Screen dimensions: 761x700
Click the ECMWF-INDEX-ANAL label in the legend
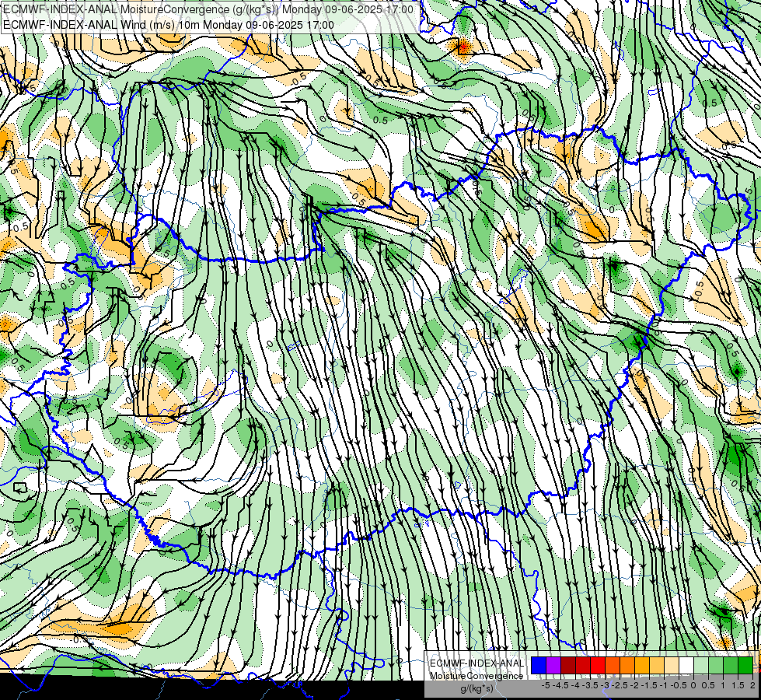tap(476, 663)
